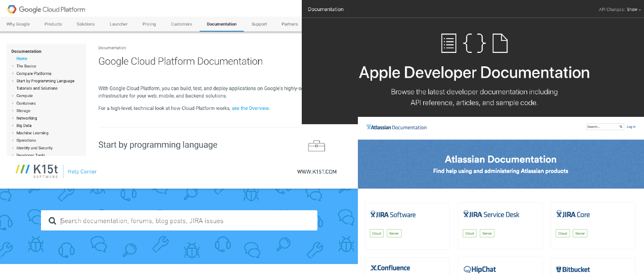Open the API Changes Show dropdown
The image size is (644, 276).
point(633,9)
